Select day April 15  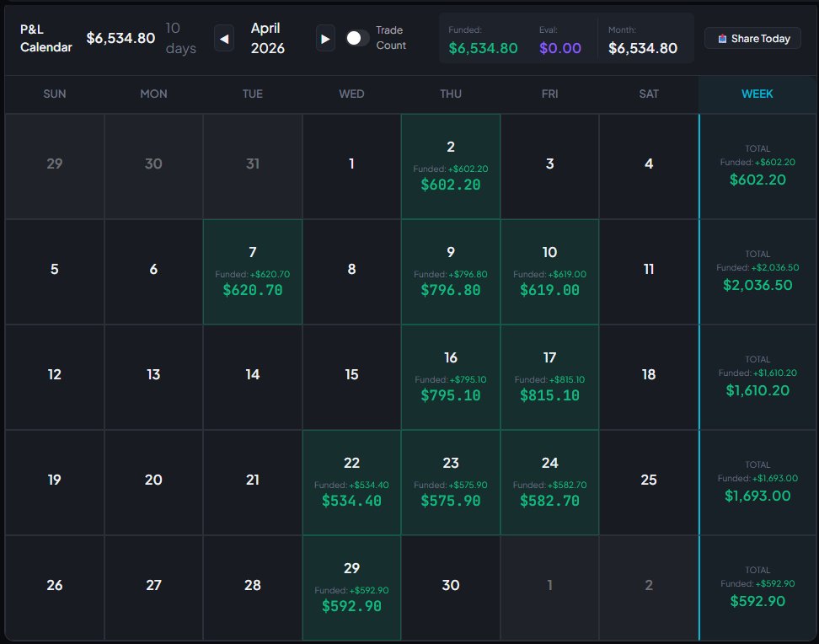351,378
